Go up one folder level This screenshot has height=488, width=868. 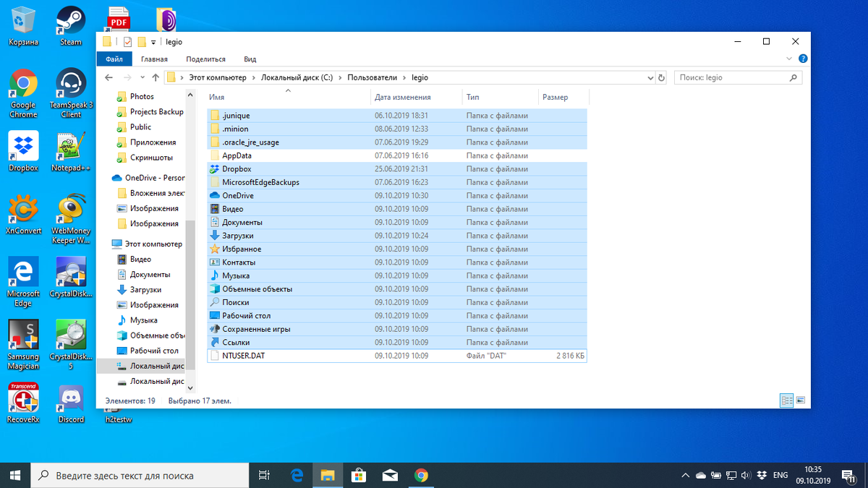tap(156, 77)
